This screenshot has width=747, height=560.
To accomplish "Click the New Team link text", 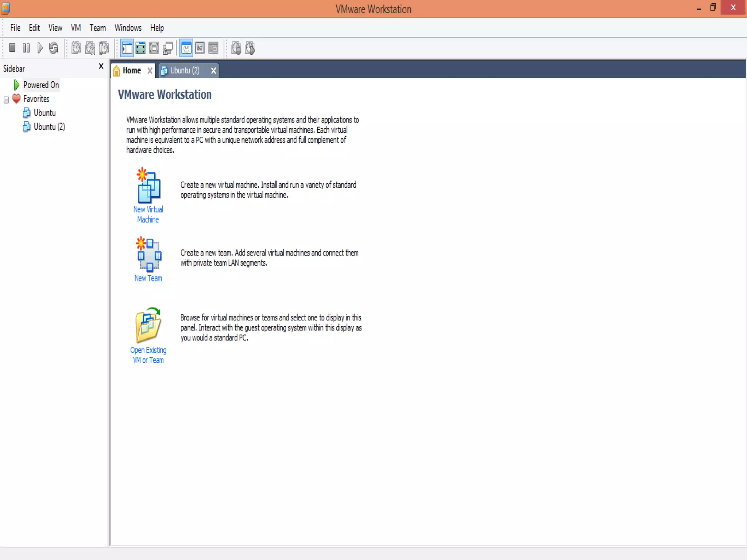I will click(x=148, y=278).
